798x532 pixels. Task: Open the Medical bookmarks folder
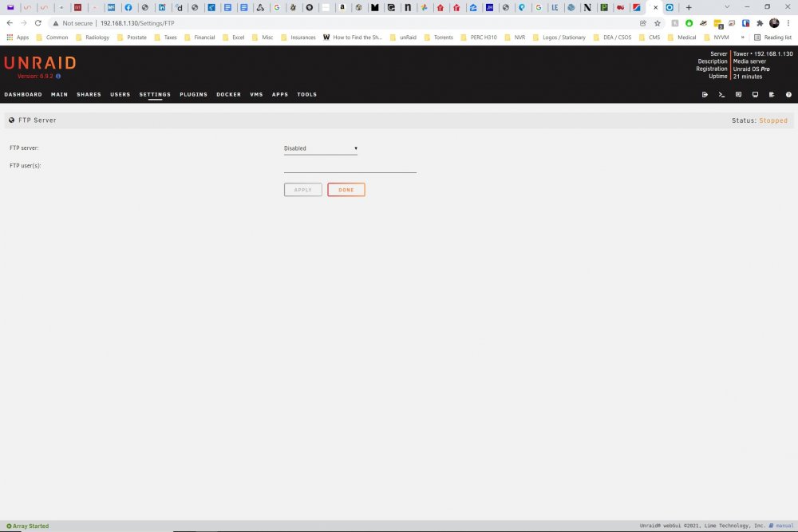(682, 37)
